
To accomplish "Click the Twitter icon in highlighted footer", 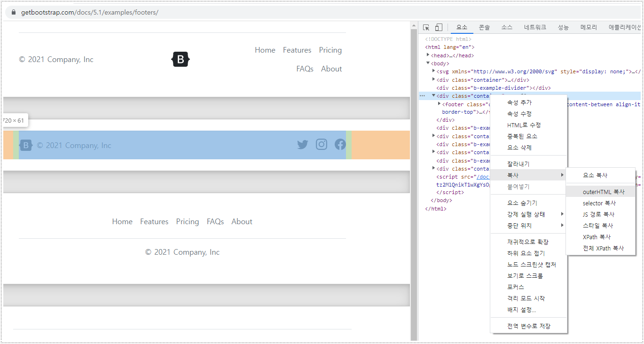I will click(x=303, y=145).
